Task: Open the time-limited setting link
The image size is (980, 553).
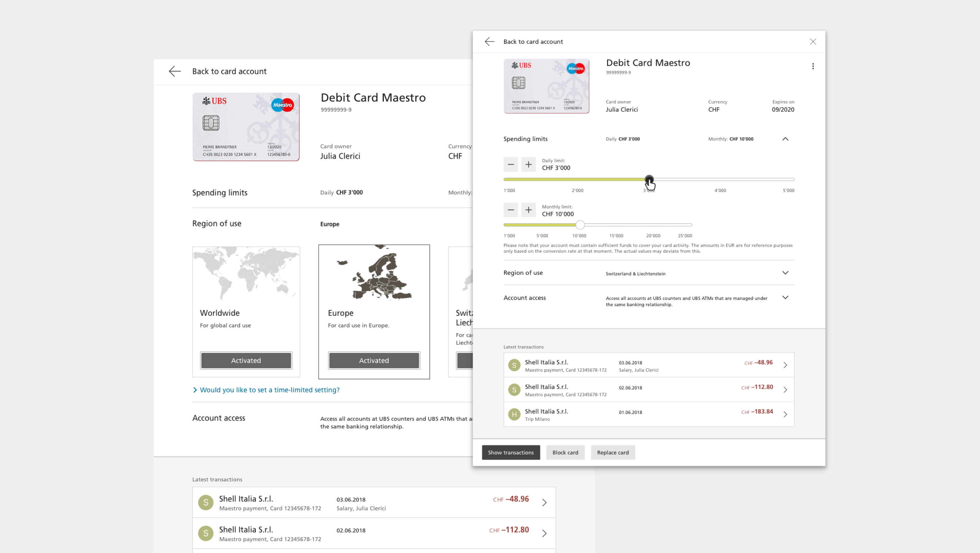Action: (x=266, y=390)
